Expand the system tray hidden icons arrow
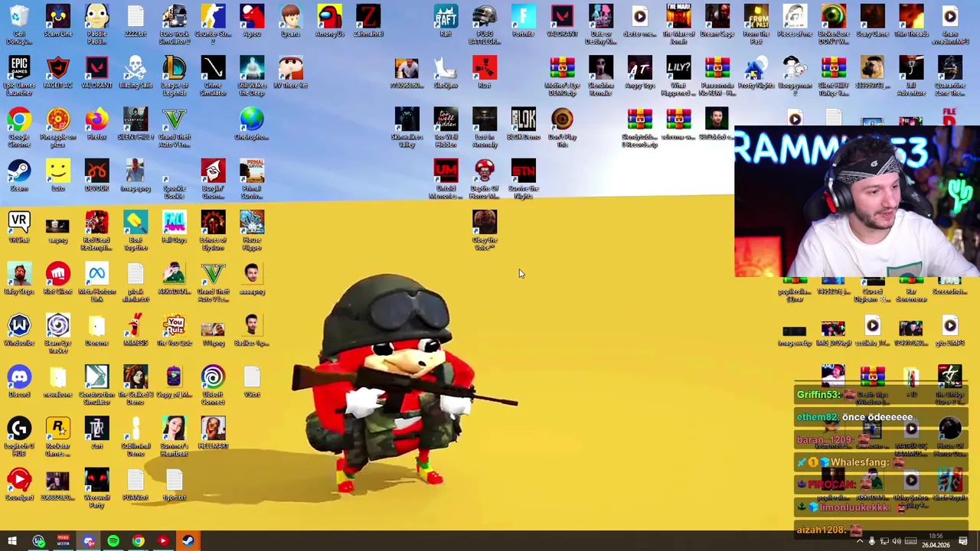The width and height of the screenshot is (980, 551). coord(859,541)
